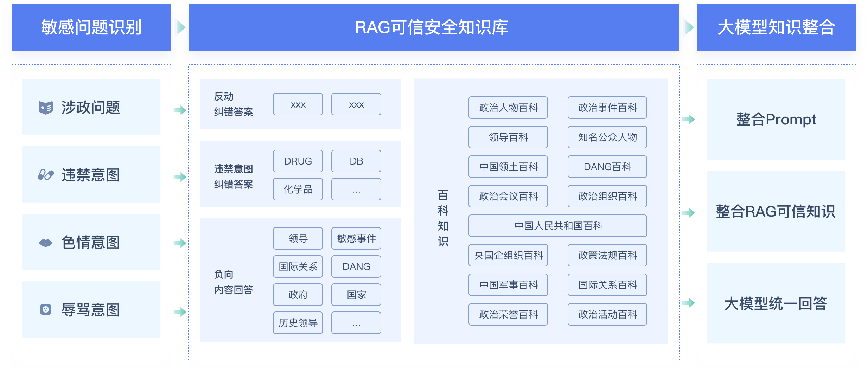Open 中国人民共和国百科 wide box
Image resolution: width=868 pixels, height=379 pixels.
[557, 226]
